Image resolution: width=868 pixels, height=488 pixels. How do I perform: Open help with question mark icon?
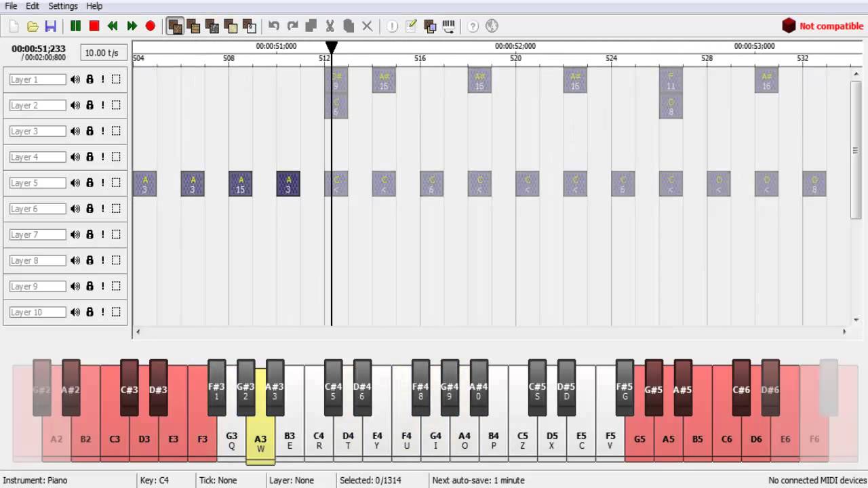(473, 26)
